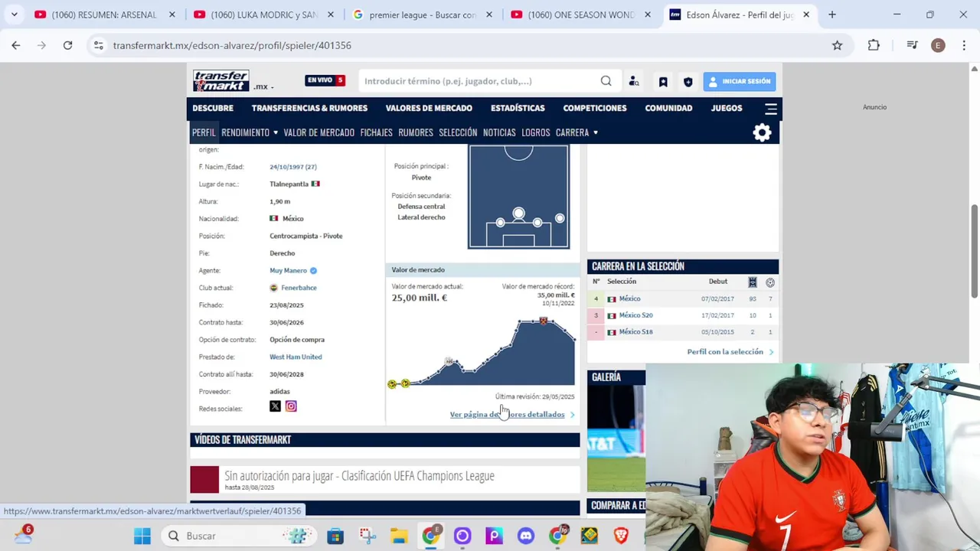Viewport: 980px width, 551px height.
Task: Bookmark this page with star icon
Action: (x=837, y=45)
